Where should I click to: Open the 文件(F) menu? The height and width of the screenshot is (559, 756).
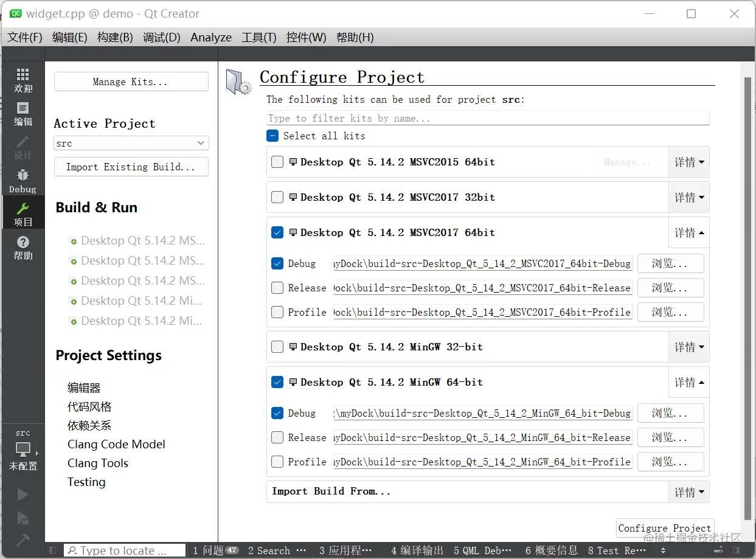[x=25, y=37]
